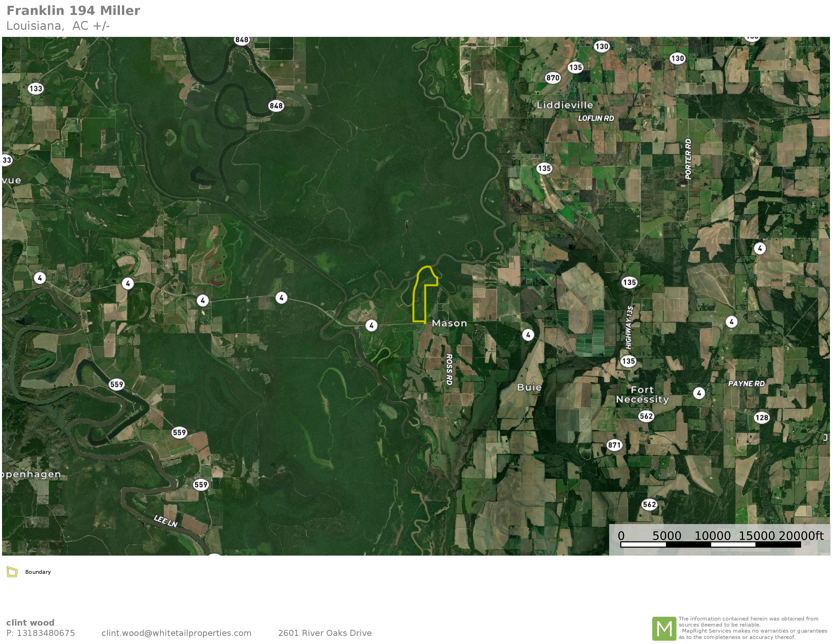Select the Liddieville town label
Screen dimensions: 833x644
pyautogui.click(x=565, y=105)
